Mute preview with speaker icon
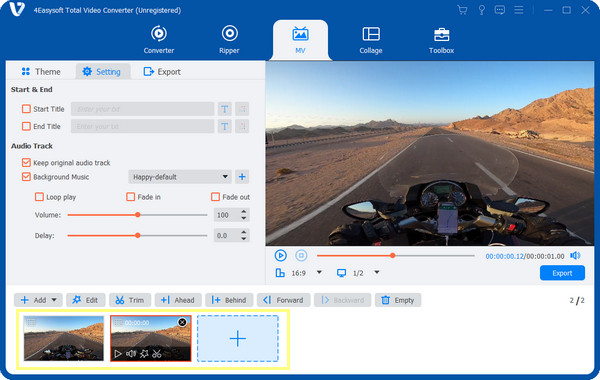600x380 pixels. [575, 256]
